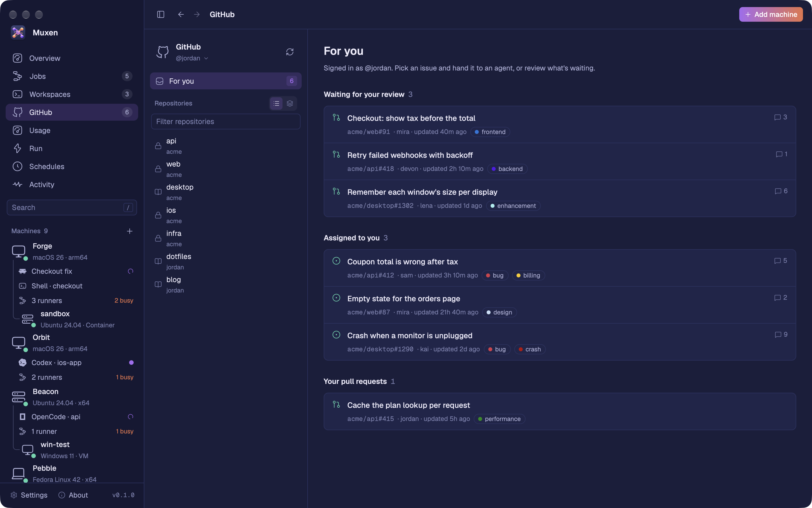Open the Overview section

click(72, 58)
